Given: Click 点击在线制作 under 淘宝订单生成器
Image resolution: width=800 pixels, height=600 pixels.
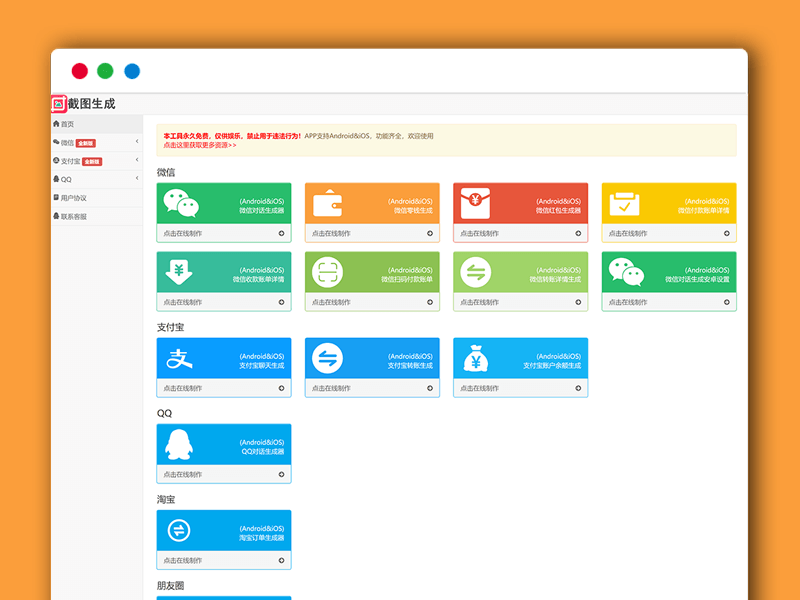Looking at the screenshot, I should [183, 560].
